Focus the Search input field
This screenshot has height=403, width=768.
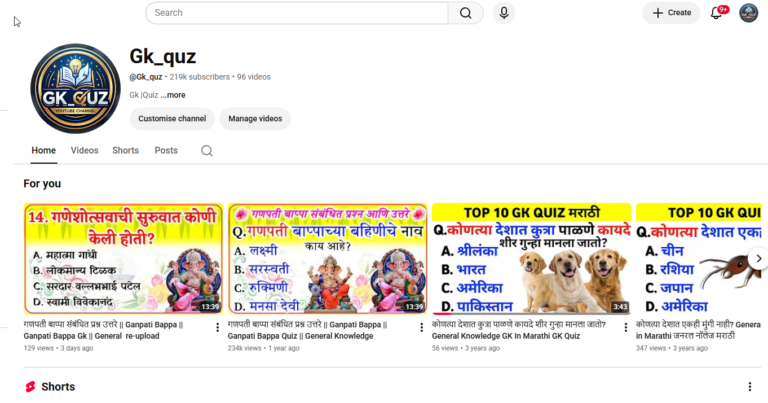click(x=297, y=13)
